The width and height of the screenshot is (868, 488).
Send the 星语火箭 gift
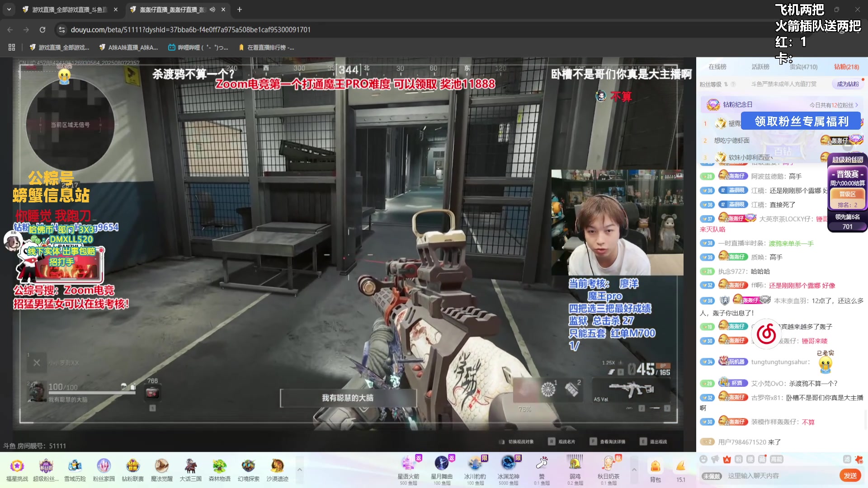[408, 470]
